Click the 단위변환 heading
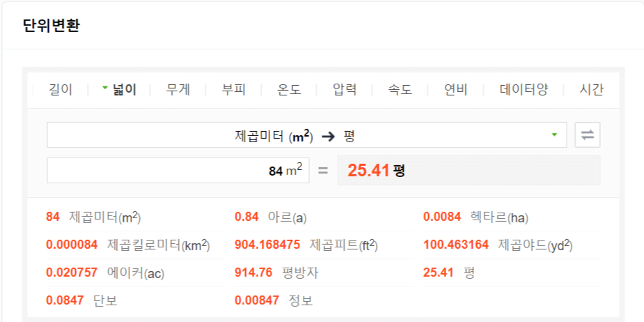644x322 pixels. click(x=52, y=26)
